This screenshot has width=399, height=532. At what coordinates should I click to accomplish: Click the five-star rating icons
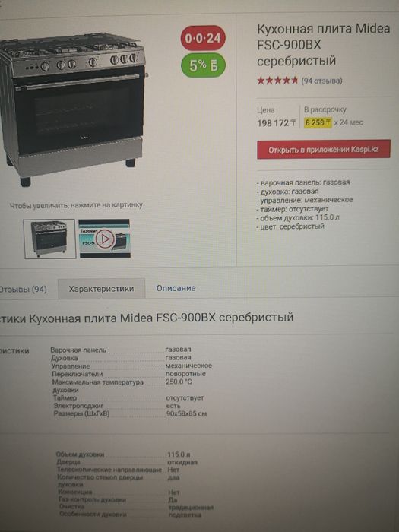[x=277, y=81]
